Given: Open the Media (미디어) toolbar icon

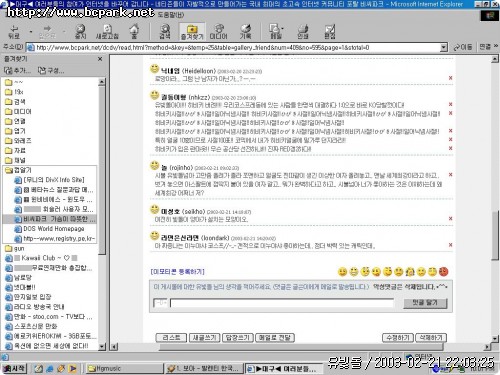Looking at the screenshot, I should click(218, 32).
